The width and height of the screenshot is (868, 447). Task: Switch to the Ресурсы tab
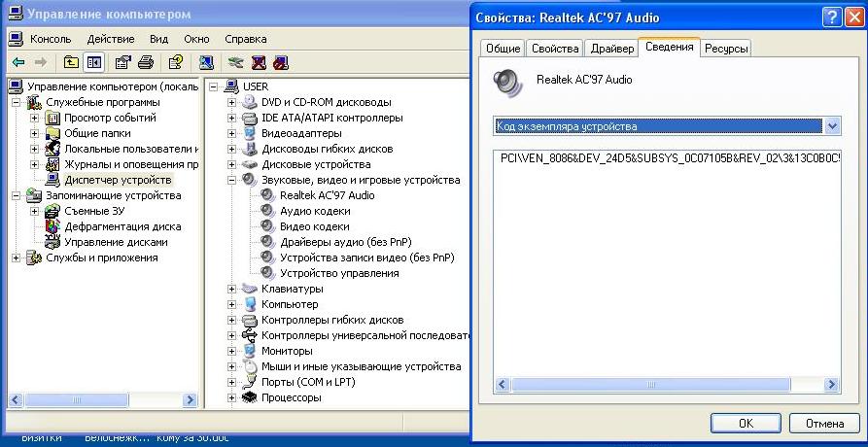[x=726, y=49]
